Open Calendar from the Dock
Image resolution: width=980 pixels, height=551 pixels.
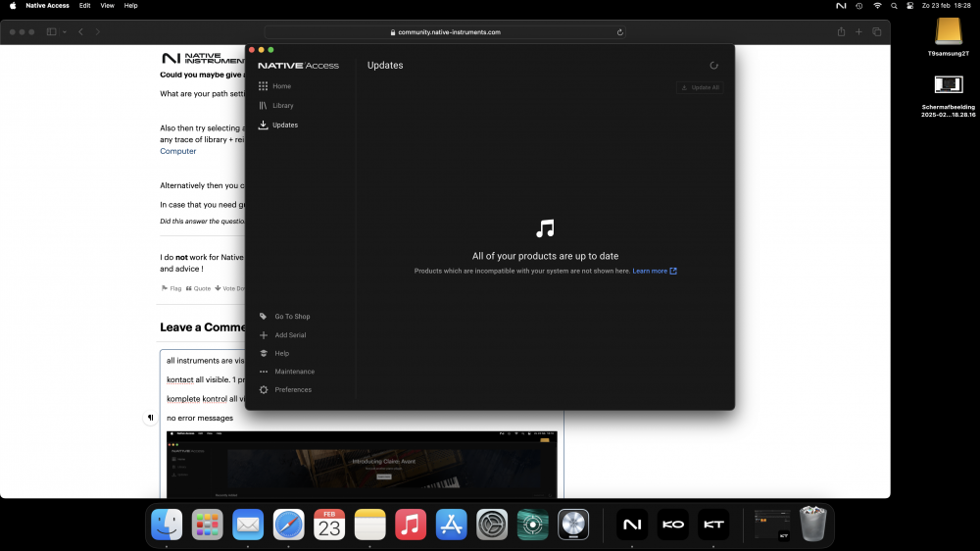click(329, 525)
